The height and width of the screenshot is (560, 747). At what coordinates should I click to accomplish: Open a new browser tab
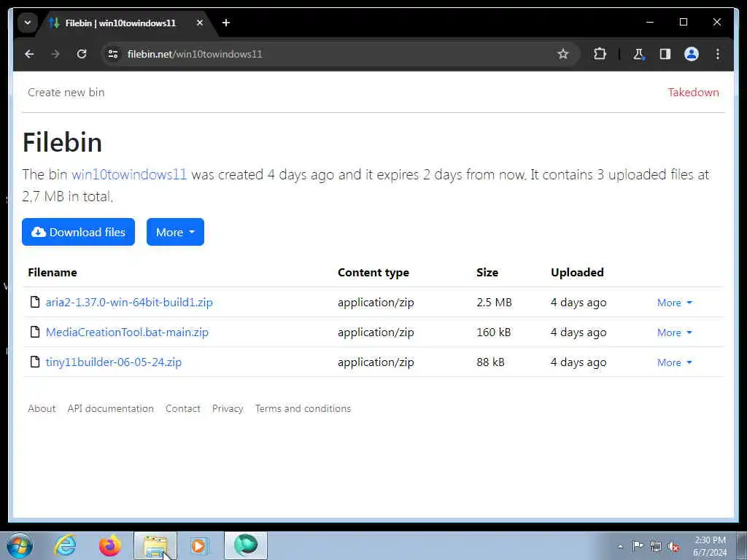[226, 23]
